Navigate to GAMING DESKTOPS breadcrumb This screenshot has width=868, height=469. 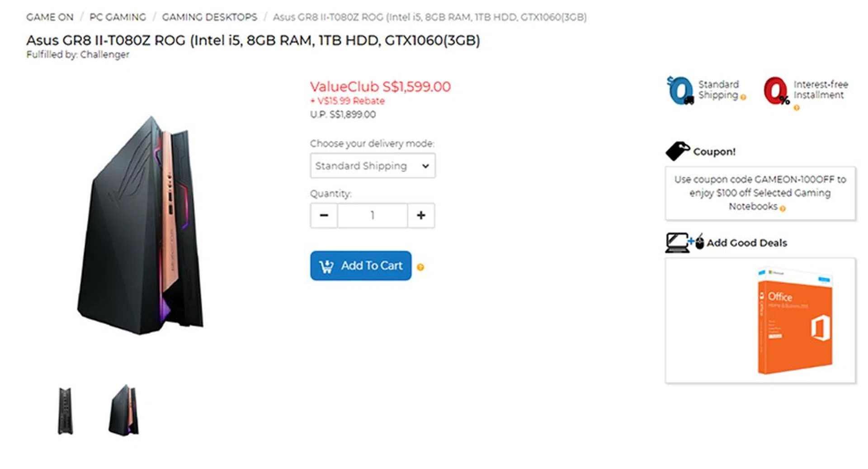pos(209,17)
